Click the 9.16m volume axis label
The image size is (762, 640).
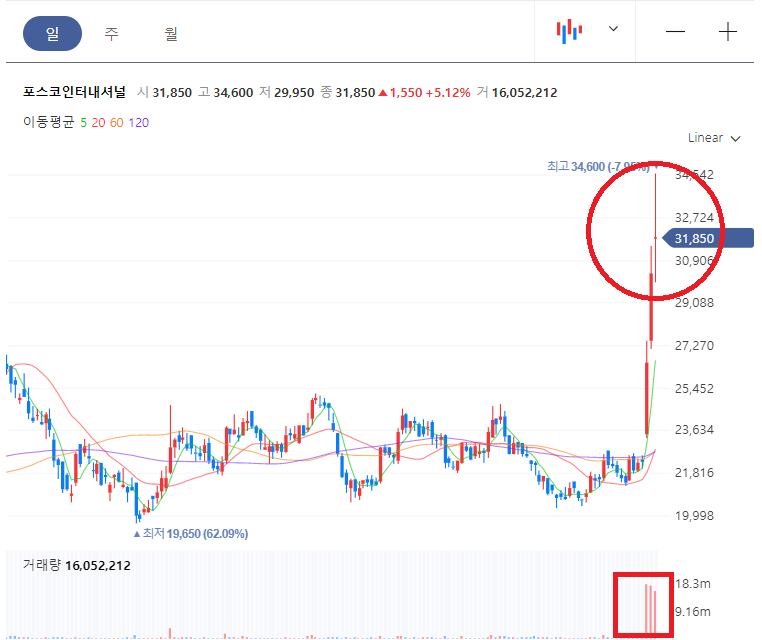point(693,611)
